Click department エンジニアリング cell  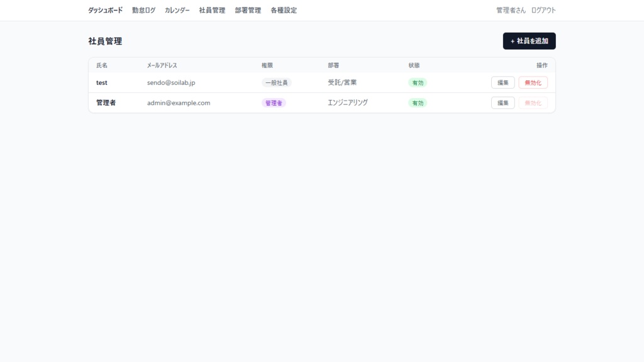(347, 102)
